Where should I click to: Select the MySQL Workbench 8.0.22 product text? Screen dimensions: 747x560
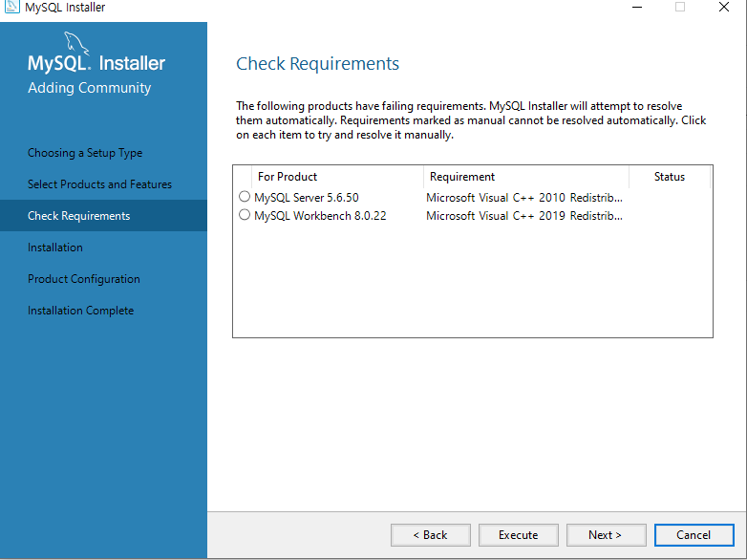coord(320,216)
